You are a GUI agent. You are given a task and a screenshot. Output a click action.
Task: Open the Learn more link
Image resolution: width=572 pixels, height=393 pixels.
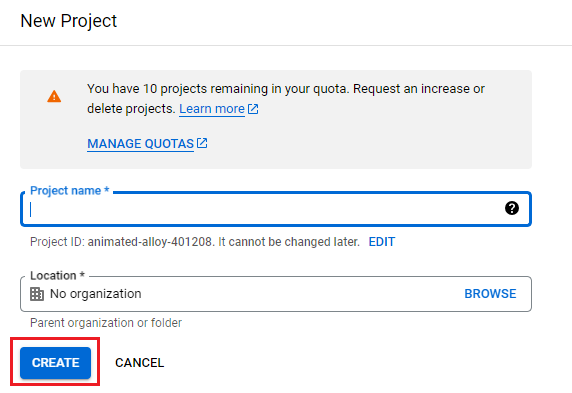tap(212, 109)
